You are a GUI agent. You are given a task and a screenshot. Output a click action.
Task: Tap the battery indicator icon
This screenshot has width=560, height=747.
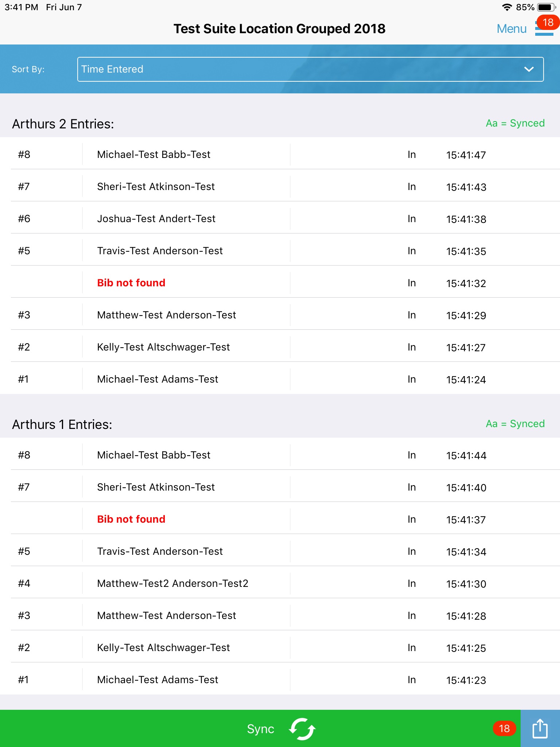click(546, 7)
